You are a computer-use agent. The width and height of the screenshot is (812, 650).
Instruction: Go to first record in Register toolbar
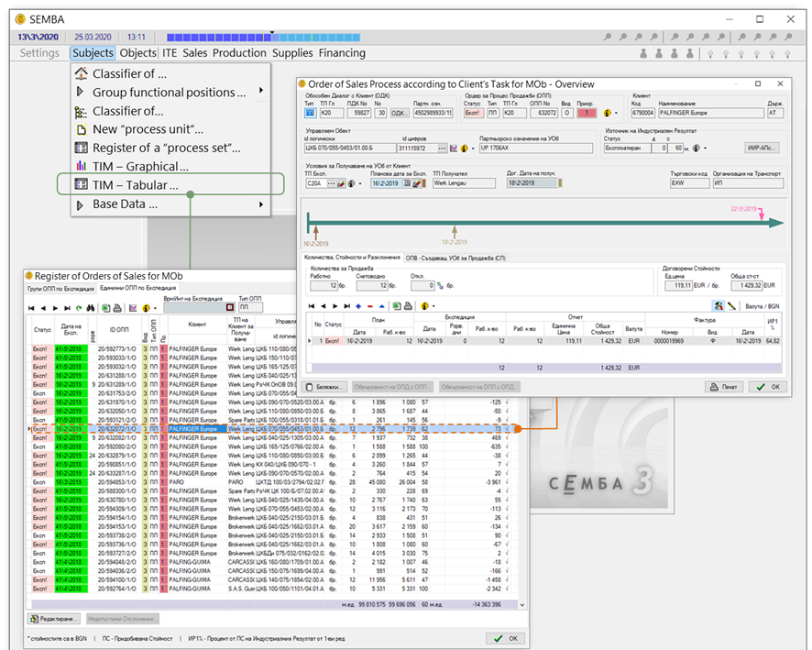tap(31, 308)
